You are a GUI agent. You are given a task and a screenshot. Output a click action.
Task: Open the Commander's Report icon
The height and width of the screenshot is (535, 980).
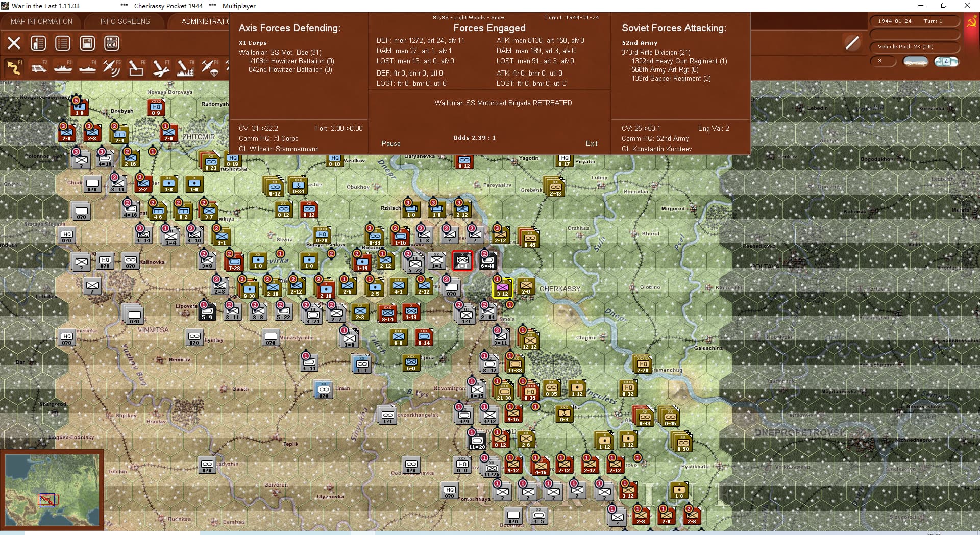click(x=38, y=43)
